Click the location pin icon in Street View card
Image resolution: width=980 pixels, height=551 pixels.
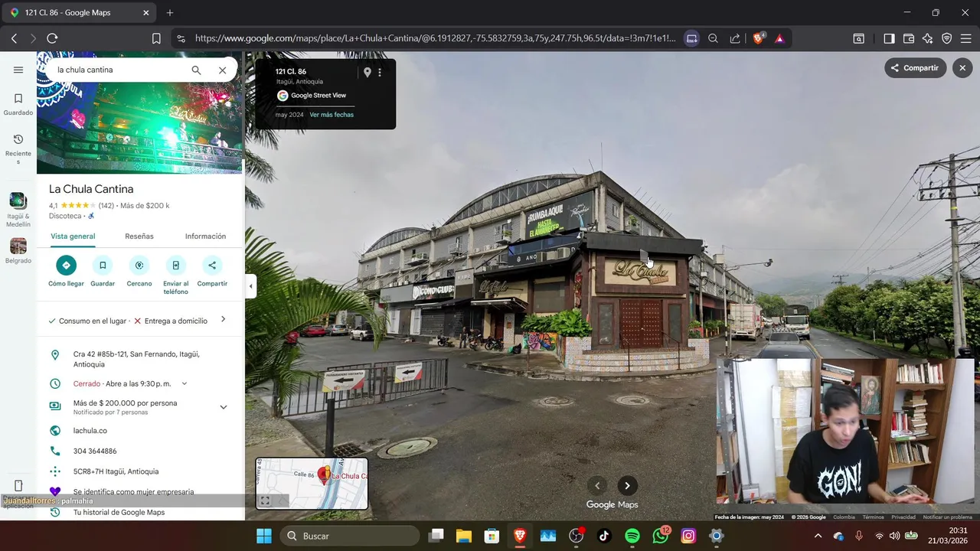pyautogui.click(x=367, y=72)
